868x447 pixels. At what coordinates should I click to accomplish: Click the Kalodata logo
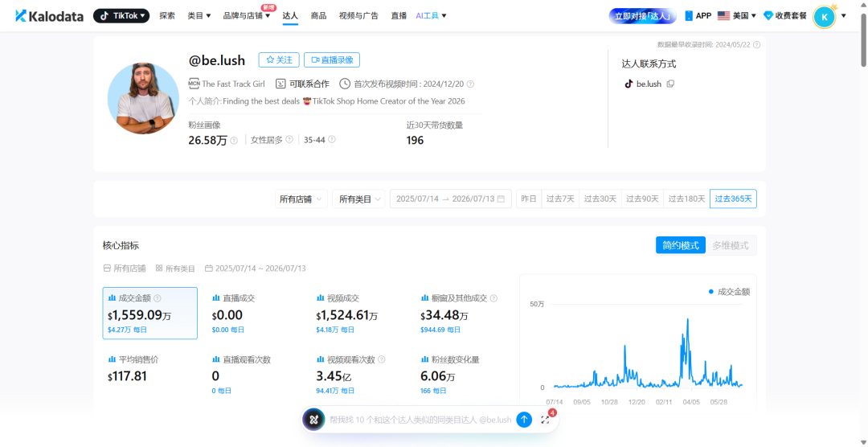click(x=49, y=16)
